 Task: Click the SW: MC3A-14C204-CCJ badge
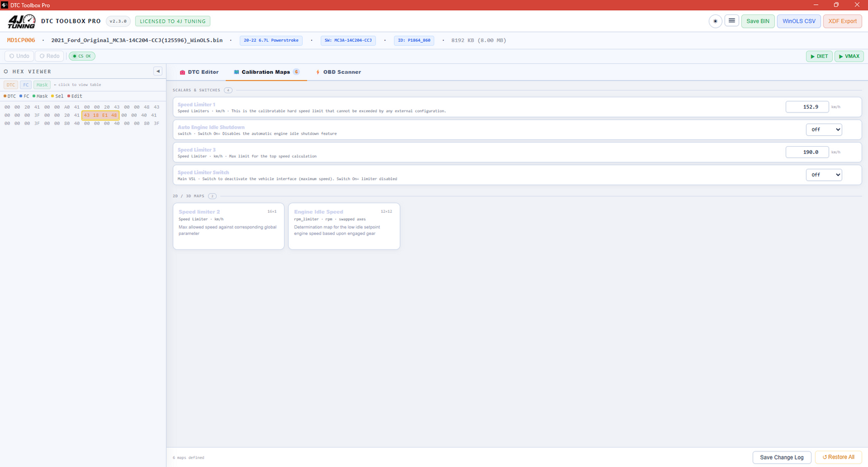click(x=348, y=40)
